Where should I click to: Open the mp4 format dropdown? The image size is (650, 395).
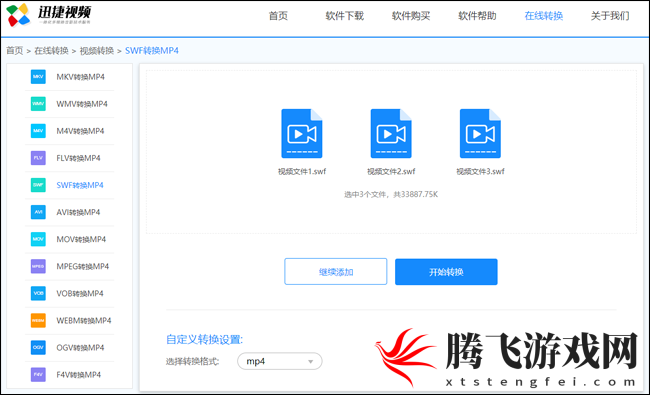click(279, 361)
